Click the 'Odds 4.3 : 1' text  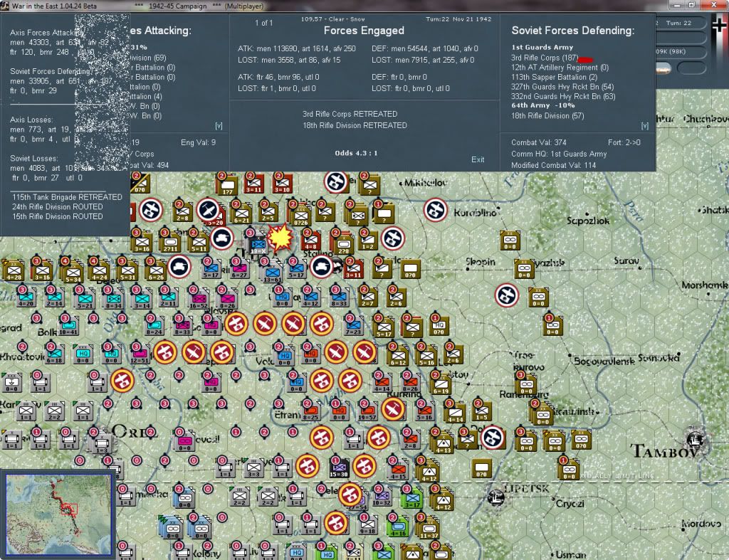click(356, 153)
